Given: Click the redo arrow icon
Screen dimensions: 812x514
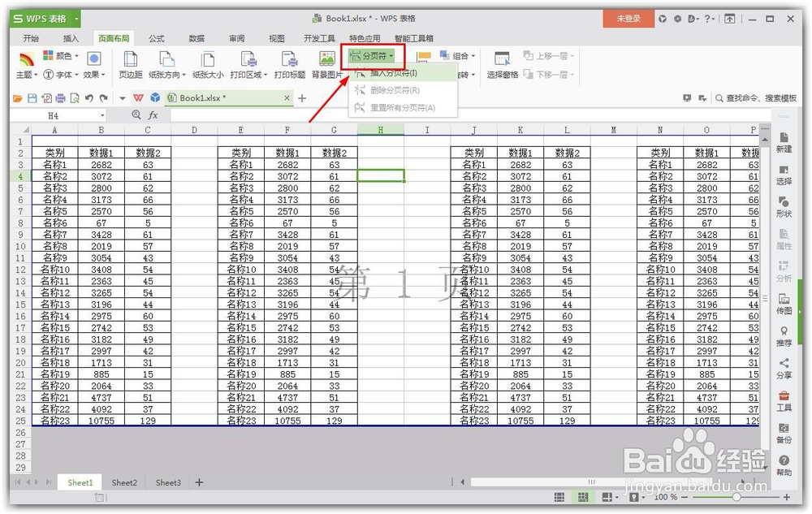Looking at the screenshot, I should pyautogui.click(x=104, y=97).
